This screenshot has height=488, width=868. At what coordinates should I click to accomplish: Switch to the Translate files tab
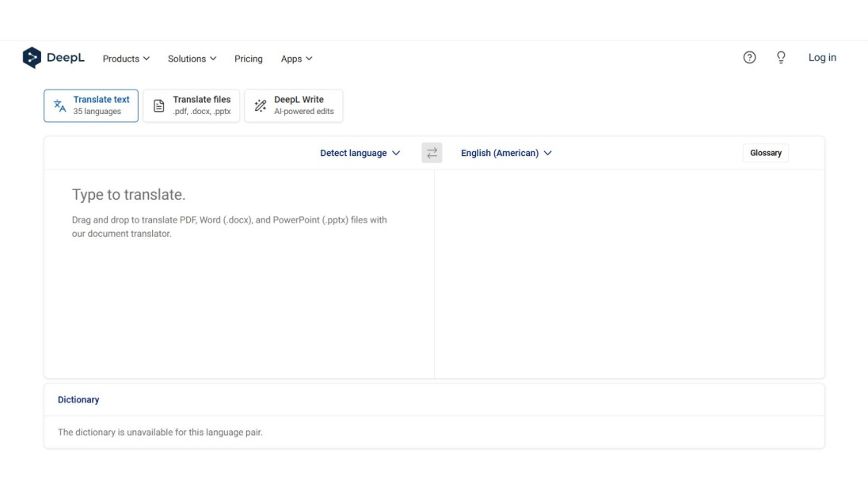[191, 106]
